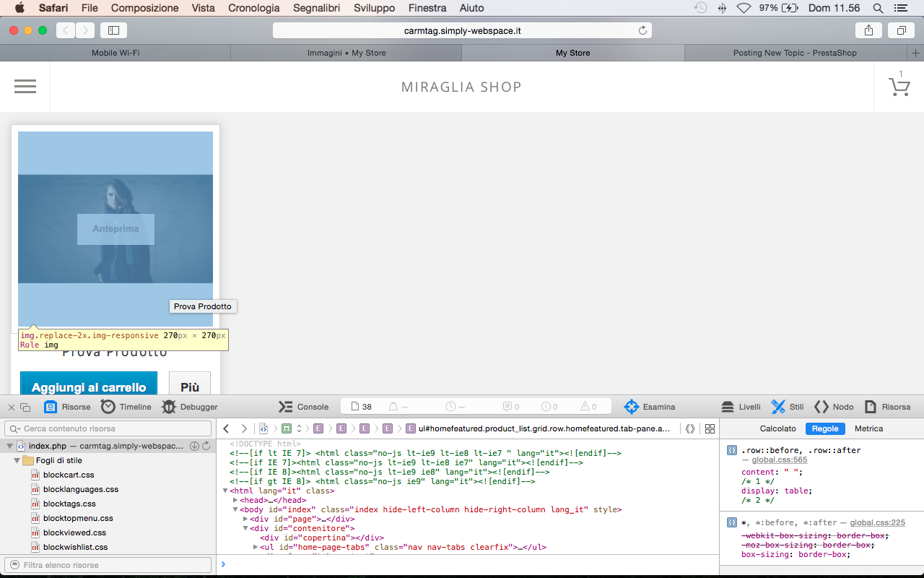Viewport: 924px width, 578px height.
Task: Close the Web Inspector panel
Action: [12, 407]
